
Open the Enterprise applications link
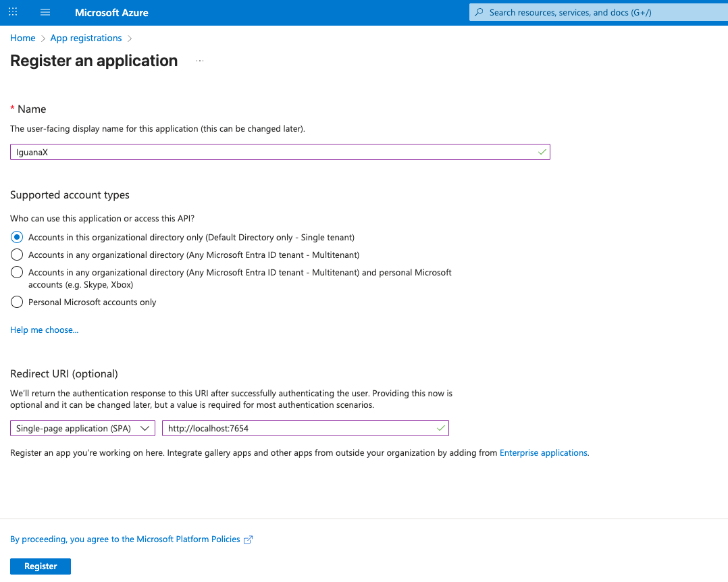click(543, 453)
